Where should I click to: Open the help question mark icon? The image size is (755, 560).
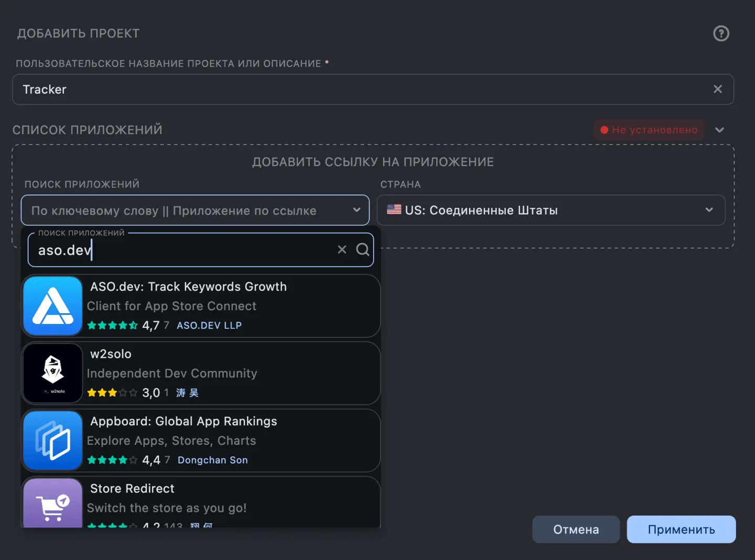pos(721,33)
